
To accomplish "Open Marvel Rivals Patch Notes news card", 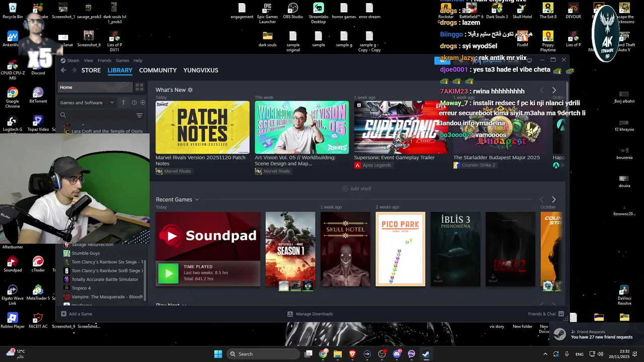I will 202,127.
